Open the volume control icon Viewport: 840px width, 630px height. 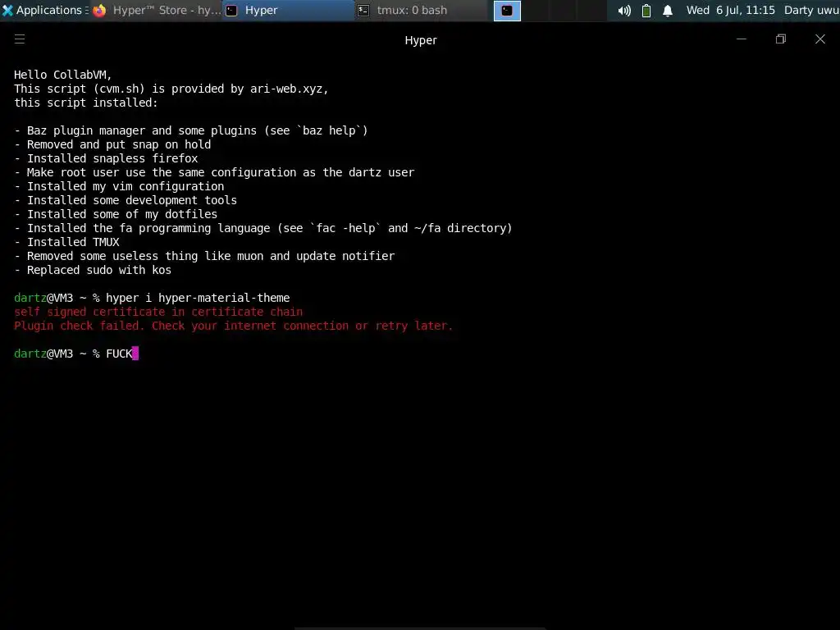(x=624, y=11)
